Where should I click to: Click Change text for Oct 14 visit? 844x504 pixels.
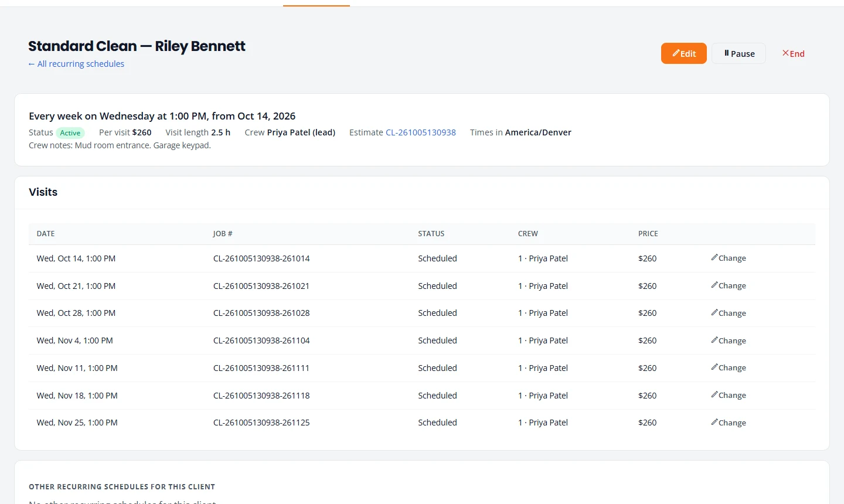[732, 258]
